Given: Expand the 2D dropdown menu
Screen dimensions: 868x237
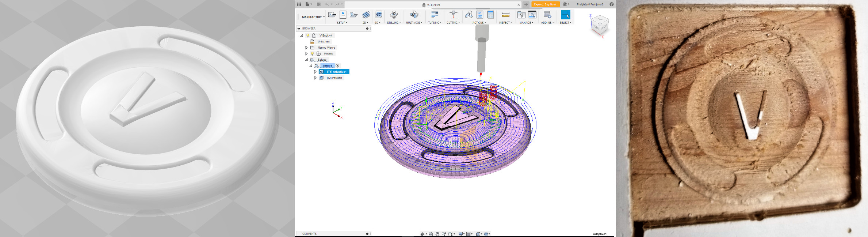Looking at the screenshot, I should pyautogui.click(x=365, y=23).
